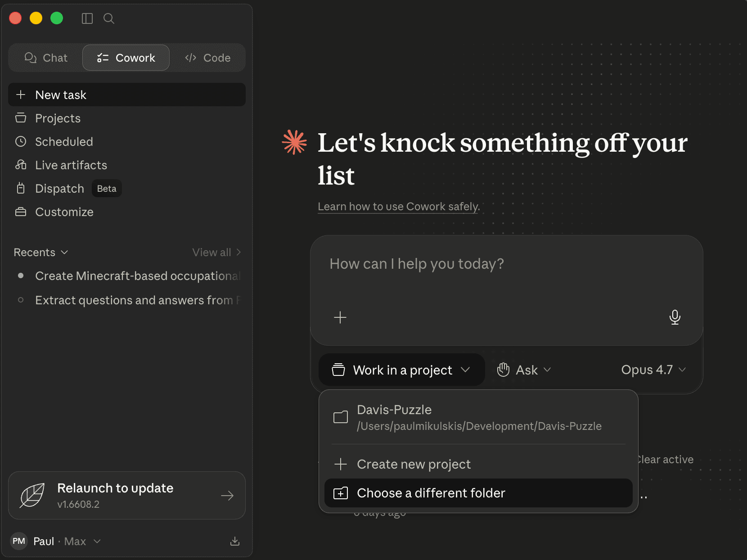Open Projects in the sidebar
Image resolution: width=747 pixels, height=560 pixels.
tap(127, 118)
